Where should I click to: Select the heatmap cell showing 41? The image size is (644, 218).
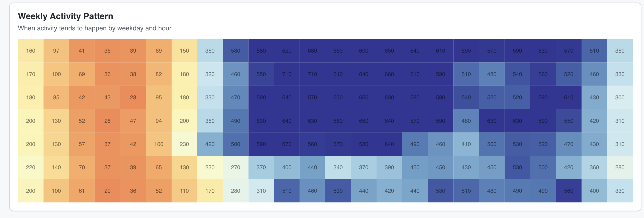click(82, 51)
